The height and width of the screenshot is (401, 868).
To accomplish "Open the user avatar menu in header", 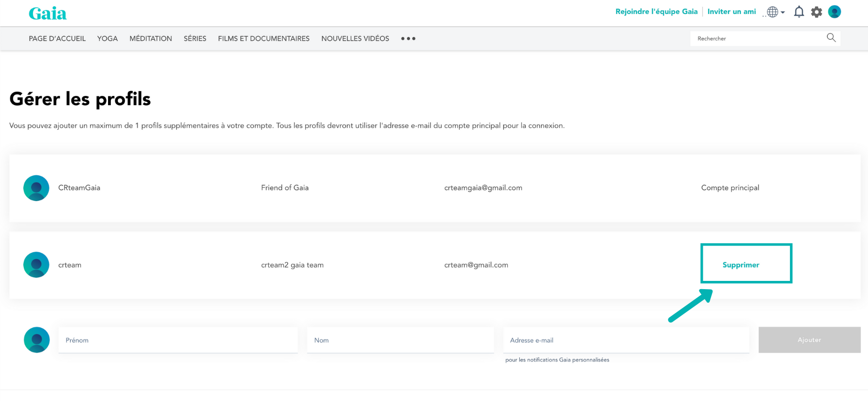I will point(835,12).
